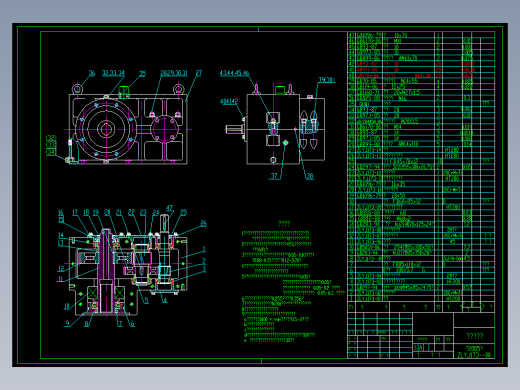Select the green bracketed label (33)

pos(51,145)
